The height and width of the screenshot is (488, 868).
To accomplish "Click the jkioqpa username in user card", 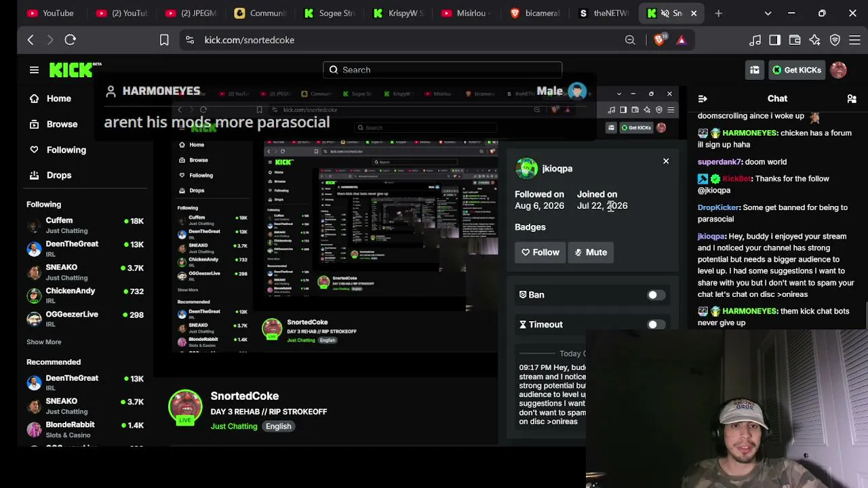I will pos(557,169).
